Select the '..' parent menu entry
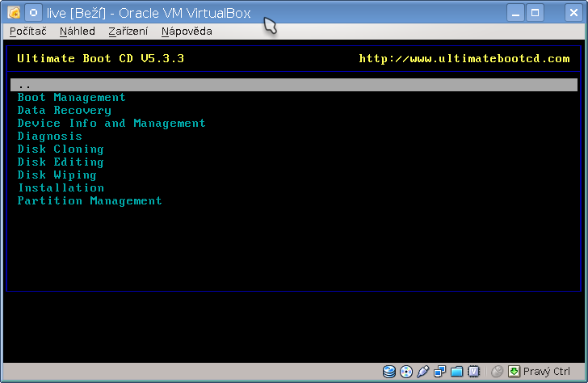 (x=294, y=85)
